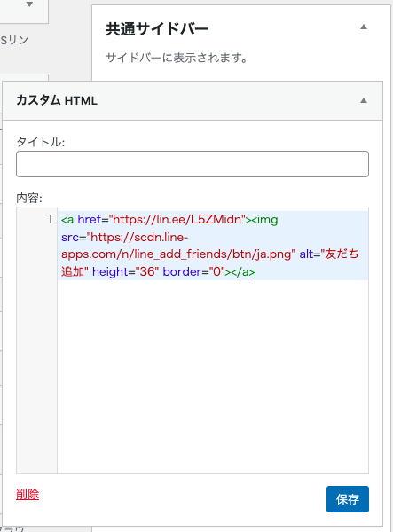Viewport: 393px width, 532px height.
Task: Click the border="0" attribute text
Action: [193, 272]
